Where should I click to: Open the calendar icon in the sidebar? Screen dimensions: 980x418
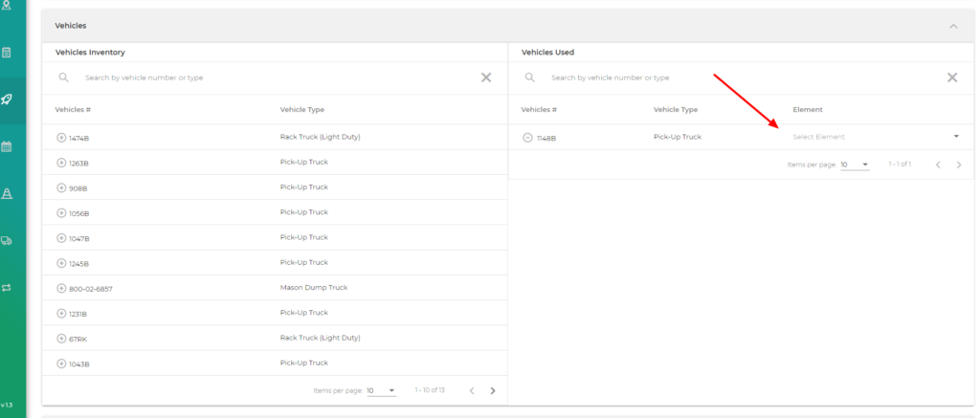click(7, 146)
